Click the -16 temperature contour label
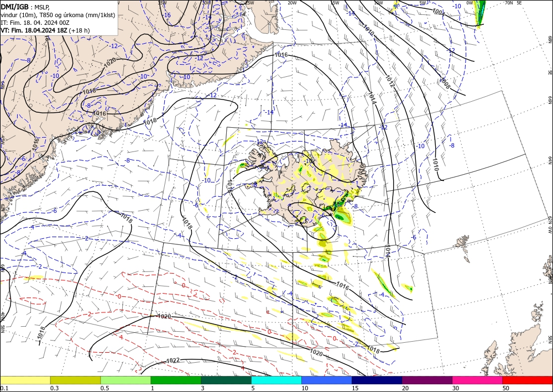This screenshot has height=392, width=553. point(167,15)
